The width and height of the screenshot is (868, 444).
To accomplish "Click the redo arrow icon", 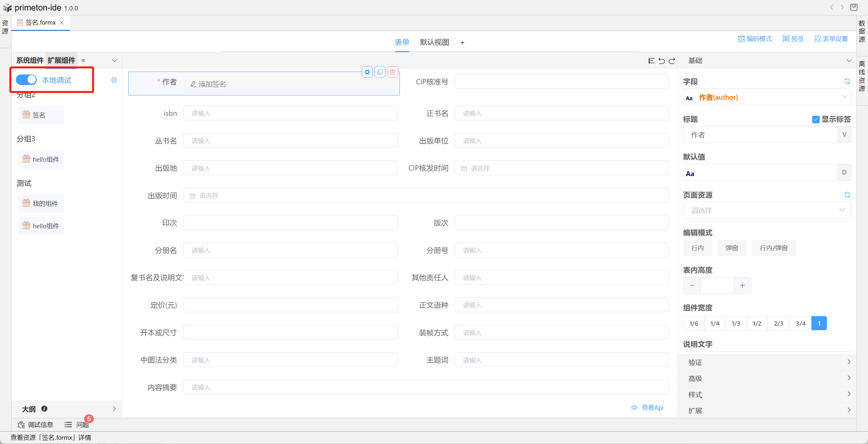I will click(672, 61).
